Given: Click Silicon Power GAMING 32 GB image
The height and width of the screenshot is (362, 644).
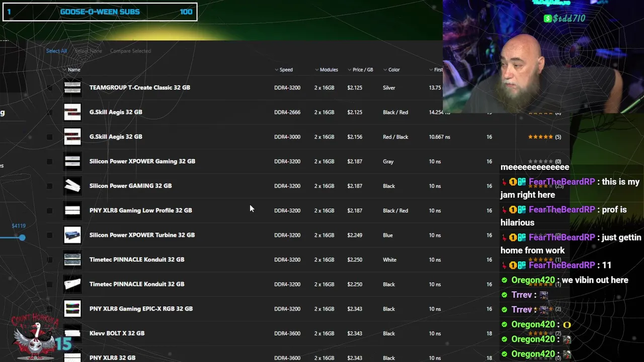Looking at the screenshot, I should pos(72,186).
